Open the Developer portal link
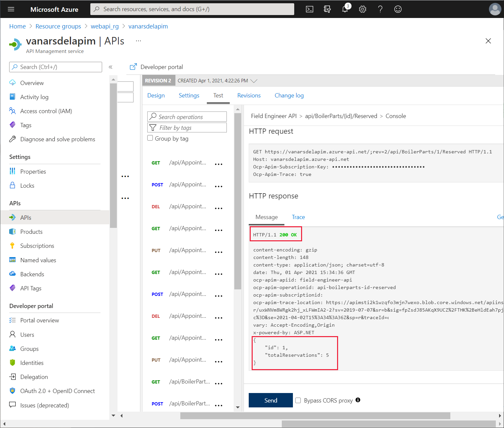Viewport: 504px width, 428px height. click(x=156, y=67)
